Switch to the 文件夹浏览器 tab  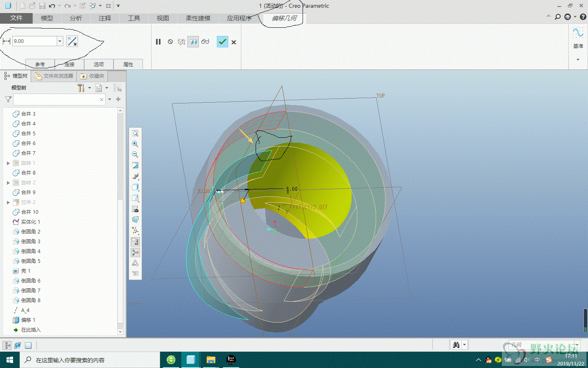click(54, 76)
